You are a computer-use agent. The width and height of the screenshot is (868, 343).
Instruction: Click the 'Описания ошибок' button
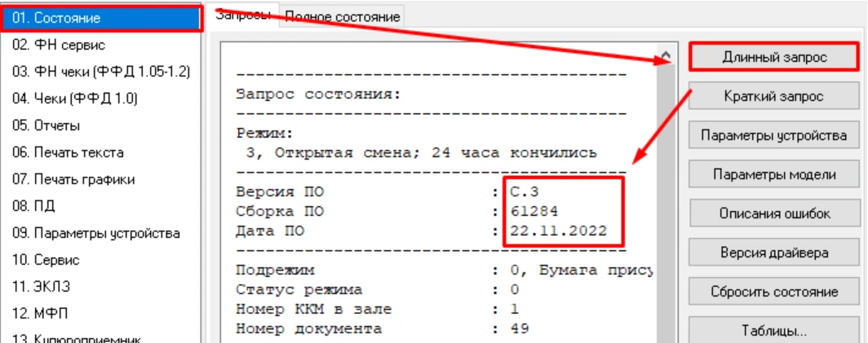773,213
